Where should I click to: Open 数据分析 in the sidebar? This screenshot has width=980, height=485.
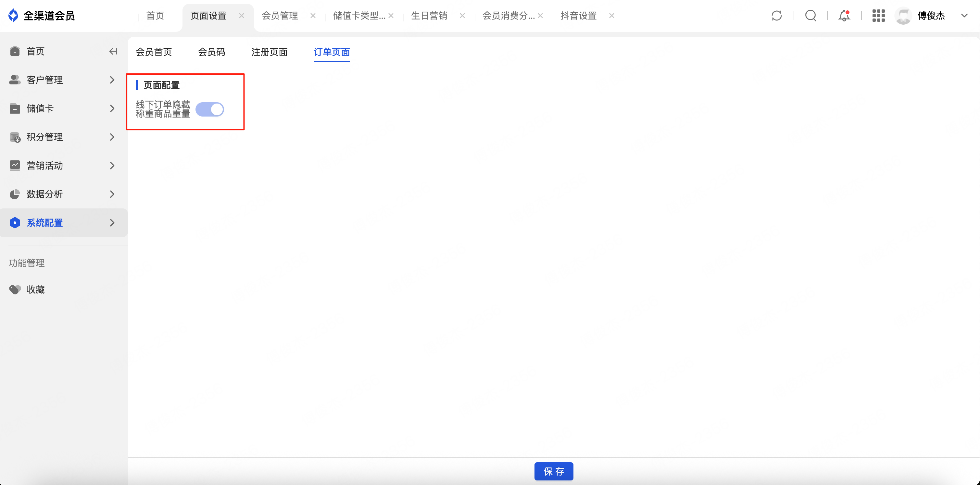(64, 194)
